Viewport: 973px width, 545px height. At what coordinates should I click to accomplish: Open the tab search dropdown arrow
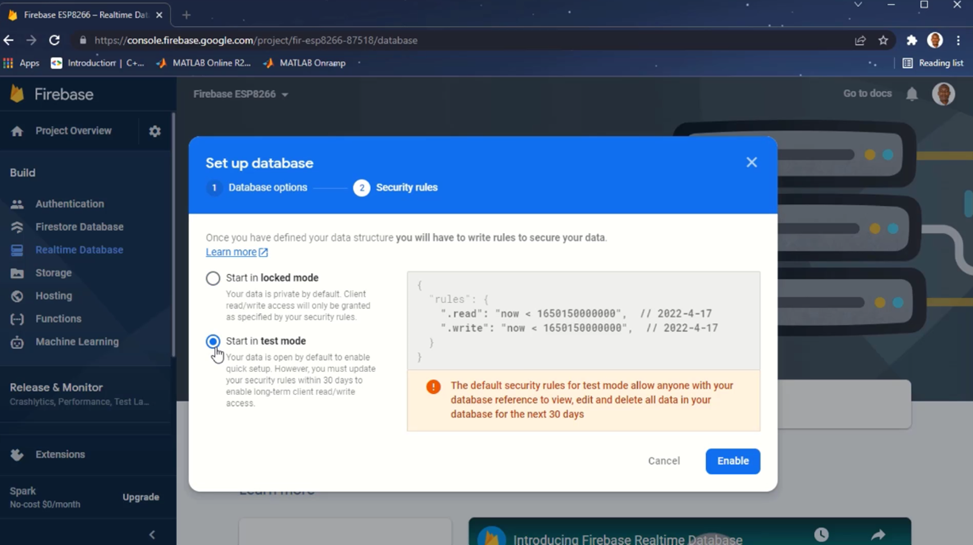[858, 5]
